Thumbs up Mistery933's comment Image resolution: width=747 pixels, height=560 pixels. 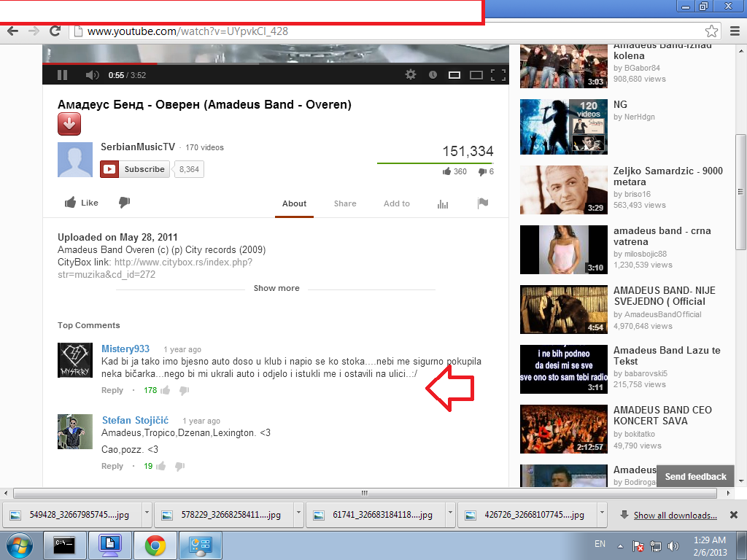[166, 391]
